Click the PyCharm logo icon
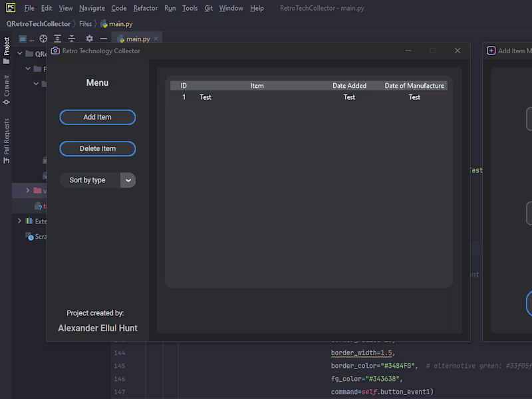The image size is (532, 399). pyautogui.click(x=10, y=8)
